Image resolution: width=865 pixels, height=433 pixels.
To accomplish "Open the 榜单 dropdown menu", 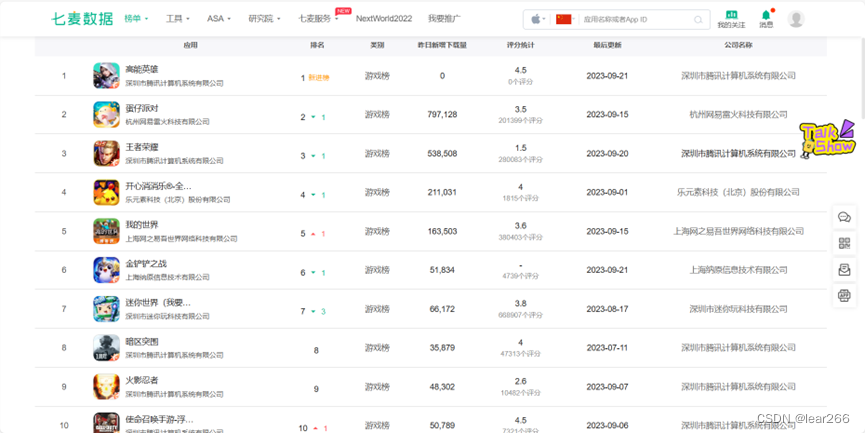I will [136, 19].
